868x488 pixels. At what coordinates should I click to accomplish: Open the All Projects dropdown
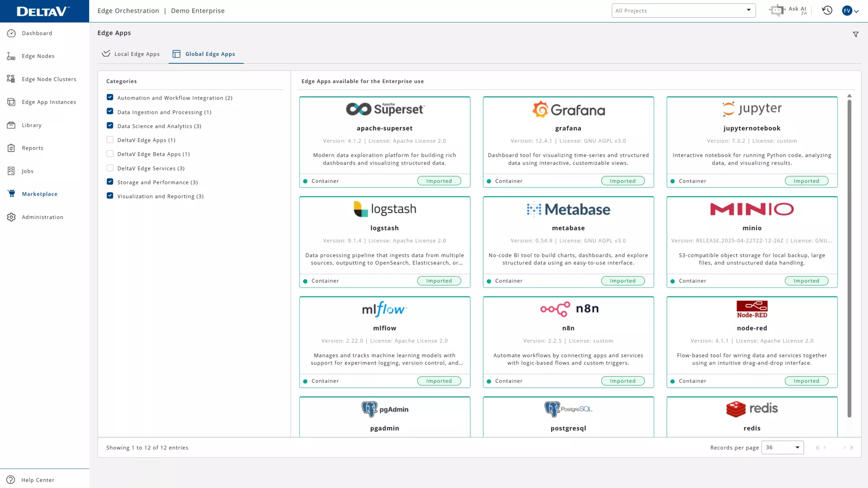pos(684,10)
